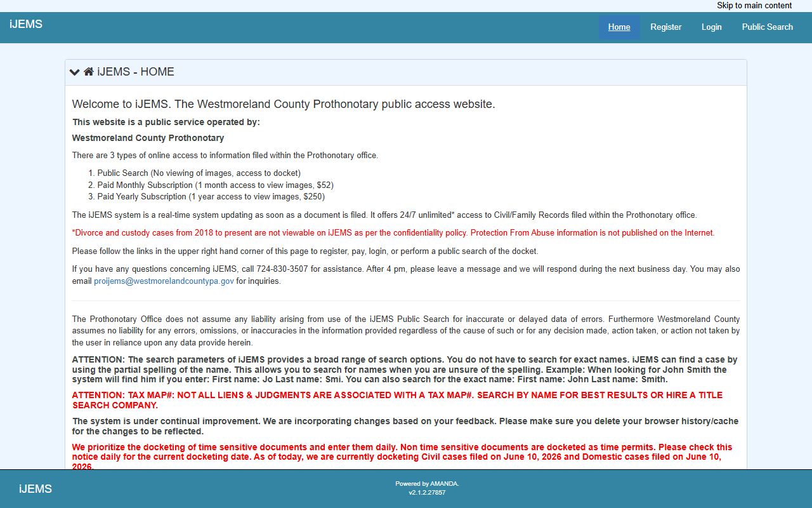Click the real-time system 24/7 access paragraph
Image resolution: width=812 pixels, height=508 pixels.
point(384,215)
